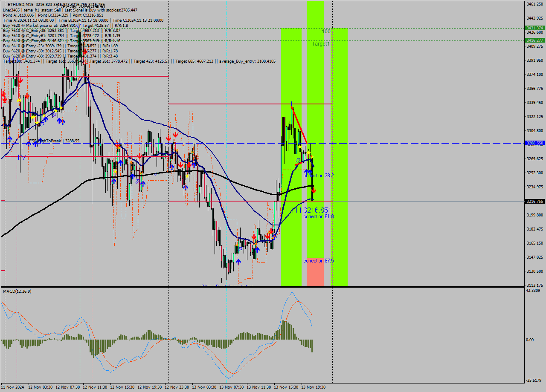Click the 'Target1' label in the green zone
Image resolution: width=546 pixels, height=392 pixels.
click(x=320, y=44)
